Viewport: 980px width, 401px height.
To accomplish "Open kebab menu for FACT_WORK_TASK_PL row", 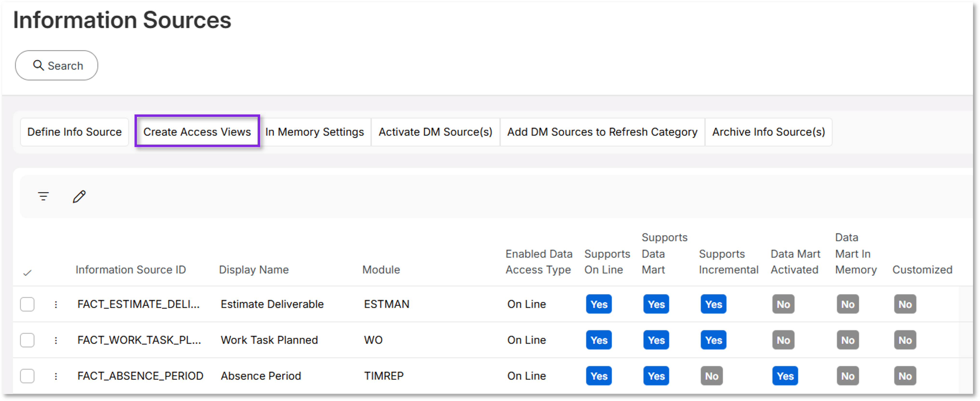I will coord(56,340).
